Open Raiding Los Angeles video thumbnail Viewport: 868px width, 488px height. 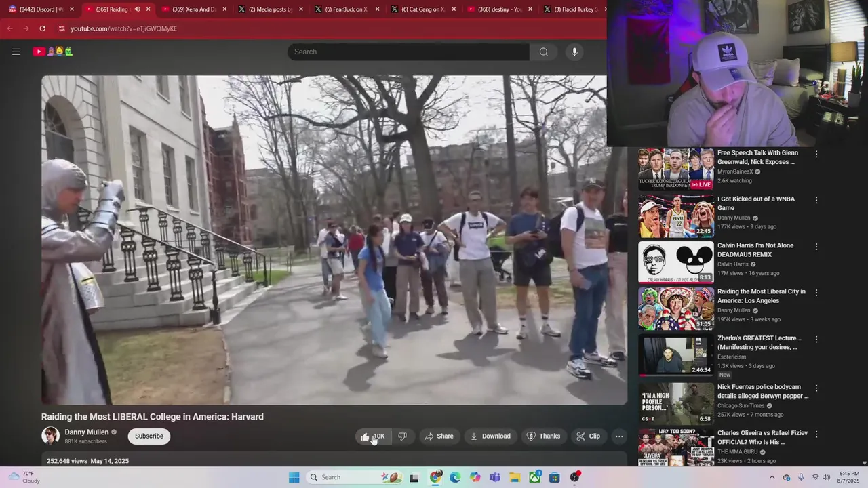click(x=675, y=308)
